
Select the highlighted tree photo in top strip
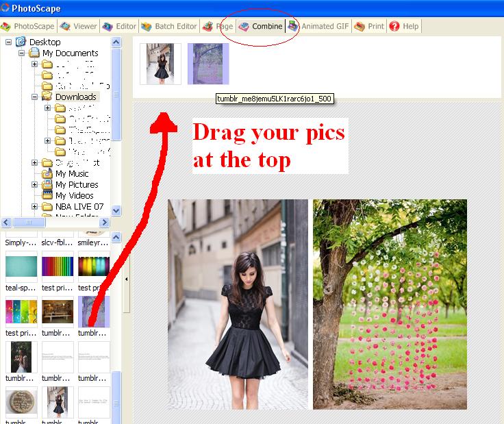click(208, 64)
